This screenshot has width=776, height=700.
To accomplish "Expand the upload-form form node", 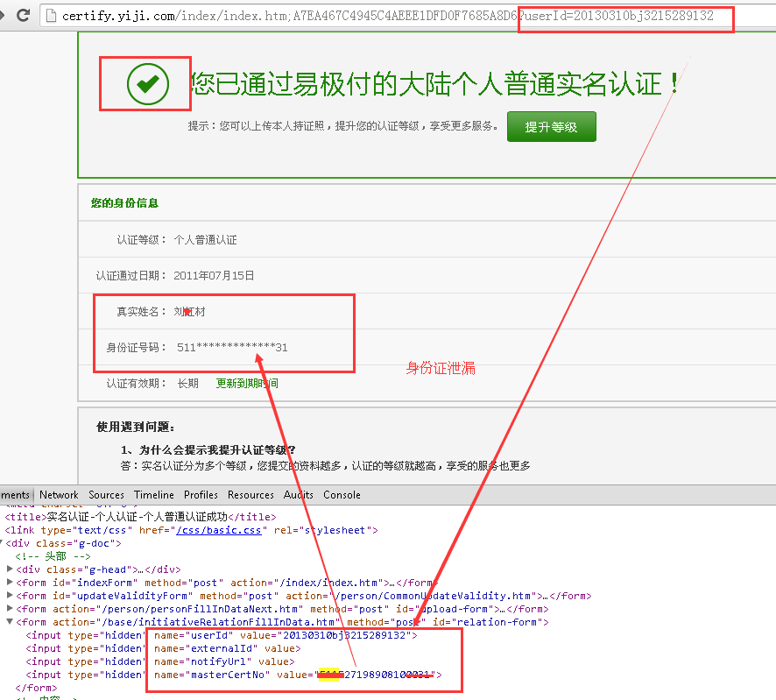I will pyautogui.click(x=10, y=608).
